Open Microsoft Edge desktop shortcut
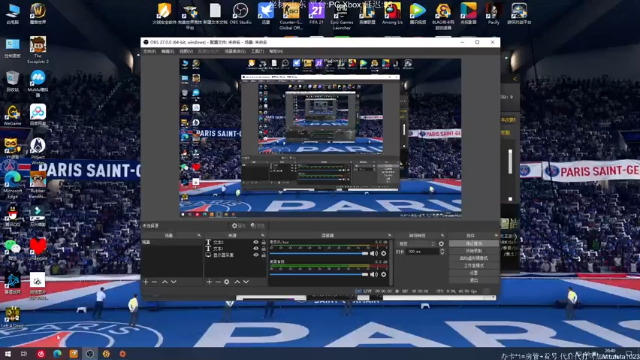The width and height of the screenshot is (640, 360). 13,184
